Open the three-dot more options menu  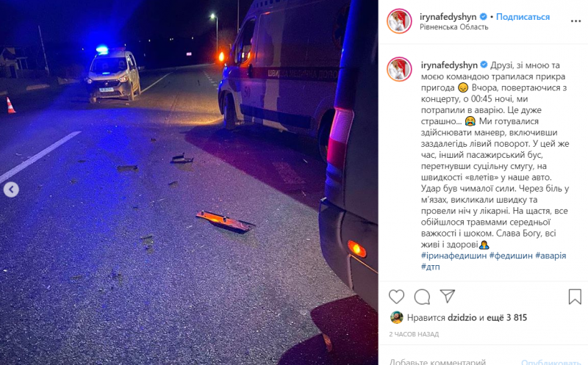tap(576, 21)
